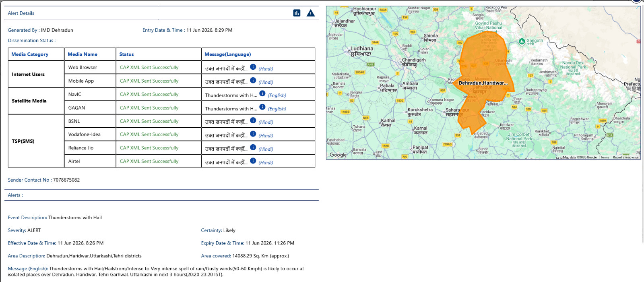Click the Message(Language) column header

coord(227,54)
